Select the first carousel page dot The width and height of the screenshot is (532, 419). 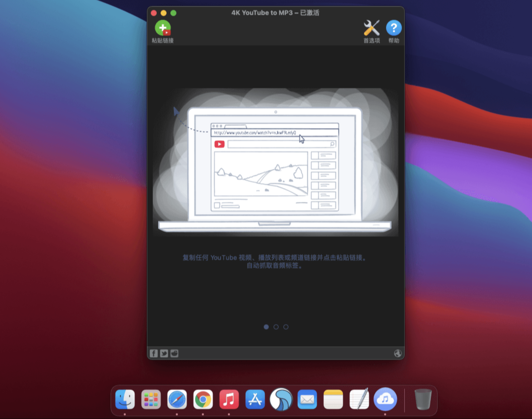(x=266, y=327)
